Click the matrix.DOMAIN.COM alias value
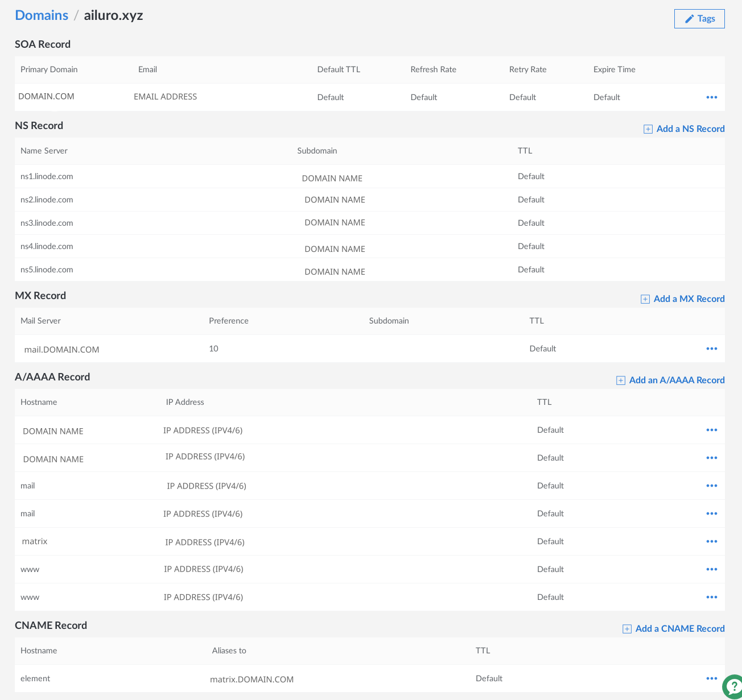Image resolution: width=742 pixels, height=700 pixels. (x=252, y=680)
